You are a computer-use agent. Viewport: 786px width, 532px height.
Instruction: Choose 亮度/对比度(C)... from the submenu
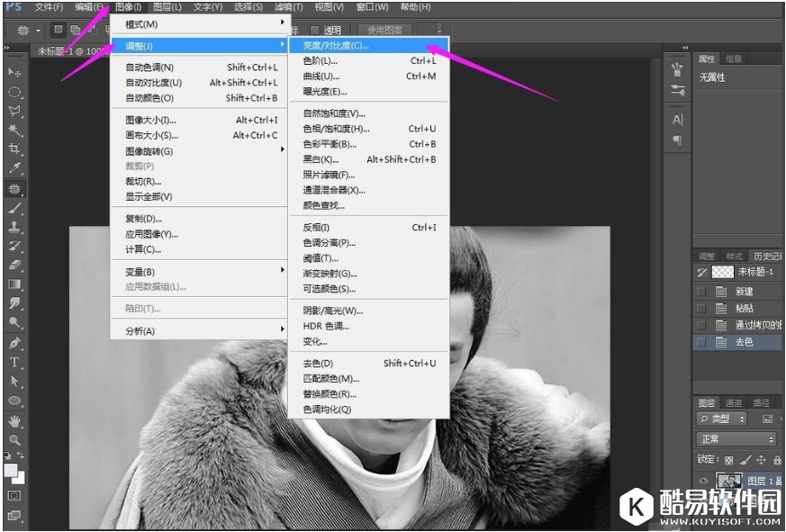[x=337, y=45]
